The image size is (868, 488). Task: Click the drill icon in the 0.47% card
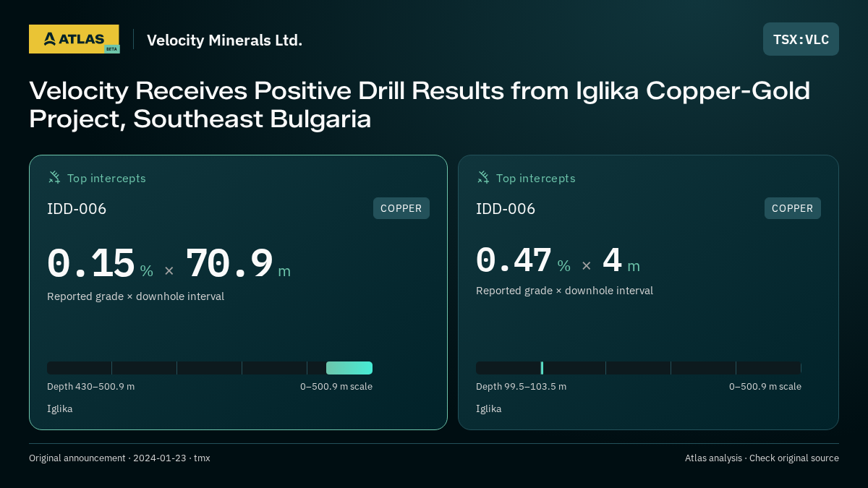(x=483, y=177)
